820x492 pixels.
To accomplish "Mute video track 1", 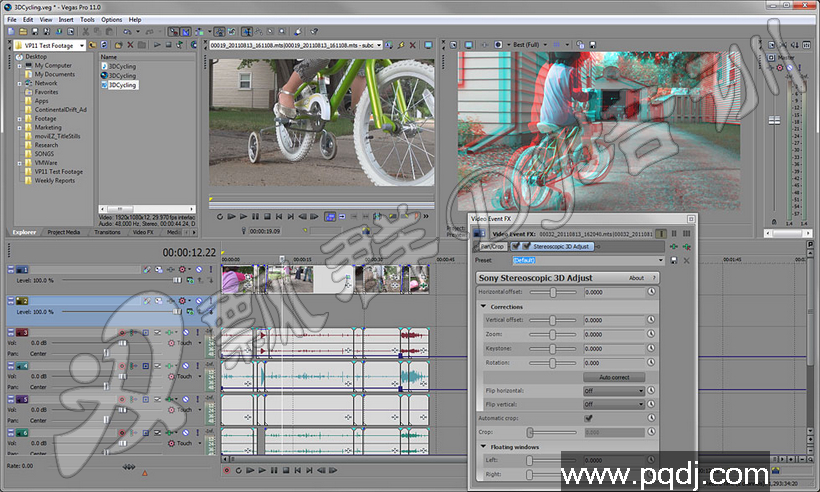I will 199,269.
